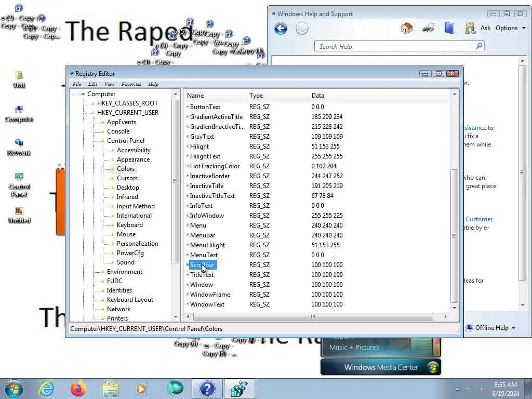Select the Appearance key folder icon
Screen dimensions: 532x399
[113, 159]
